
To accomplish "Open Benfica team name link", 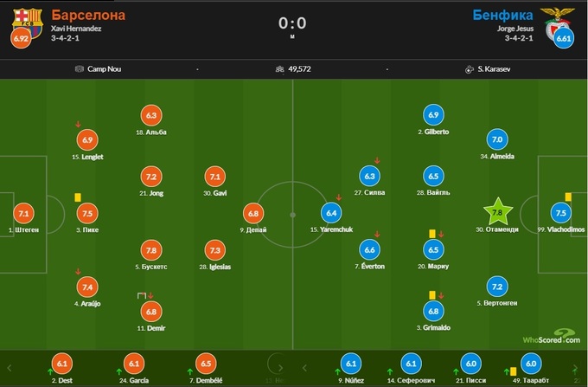I will click(502, 16).
